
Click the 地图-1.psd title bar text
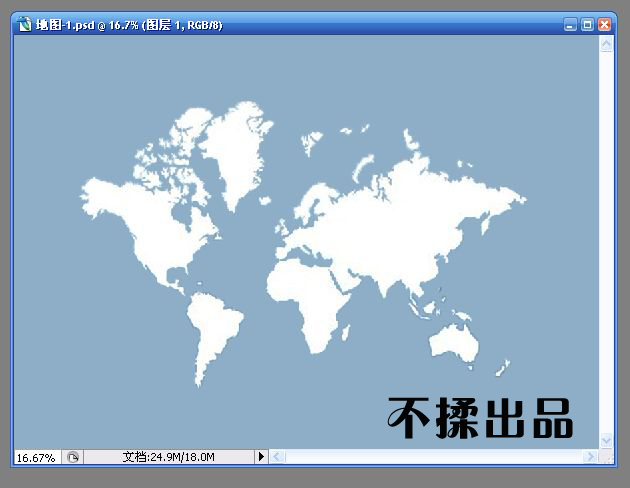[129, 25]
